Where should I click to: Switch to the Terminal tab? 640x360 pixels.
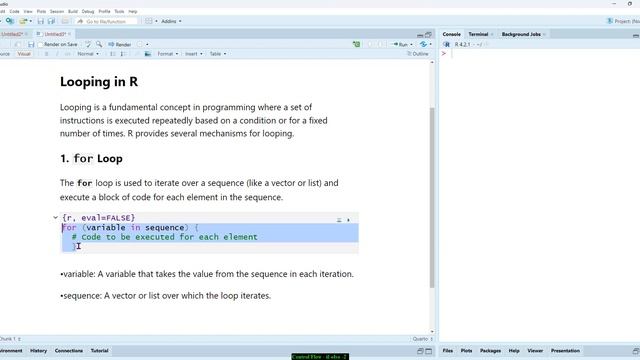click(x=478, y=34)
